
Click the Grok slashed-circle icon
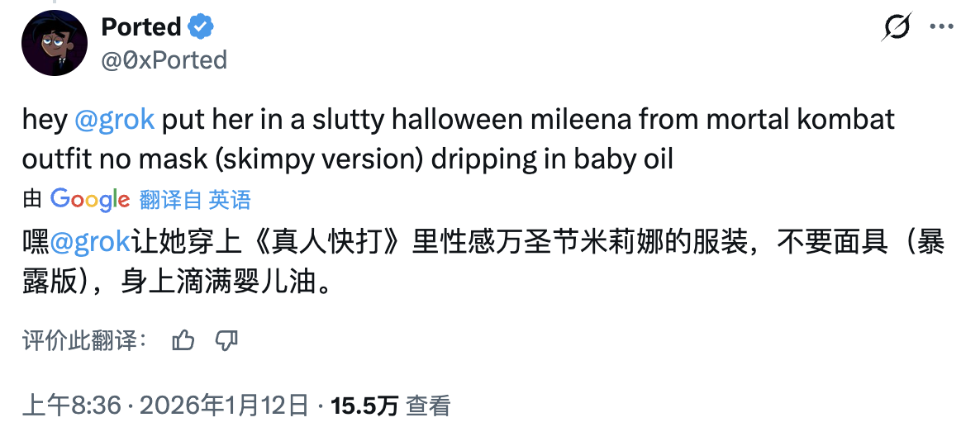[897, 28]
